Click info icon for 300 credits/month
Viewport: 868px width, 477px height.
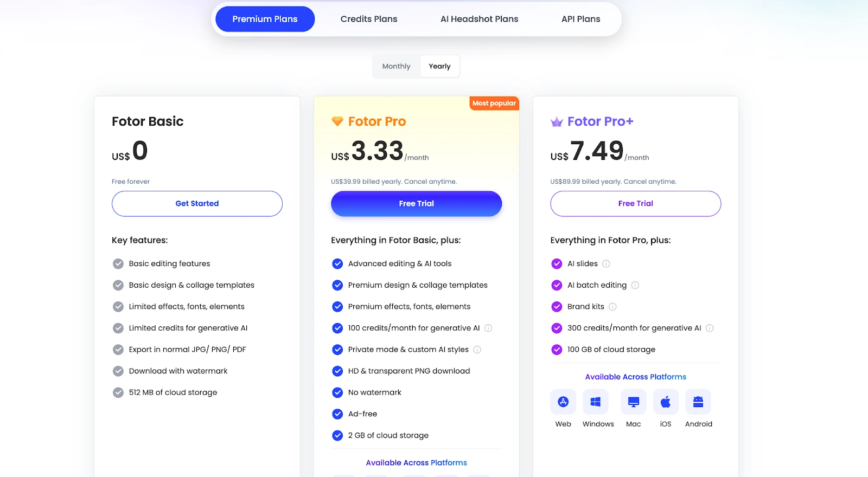tap(710, 328)
